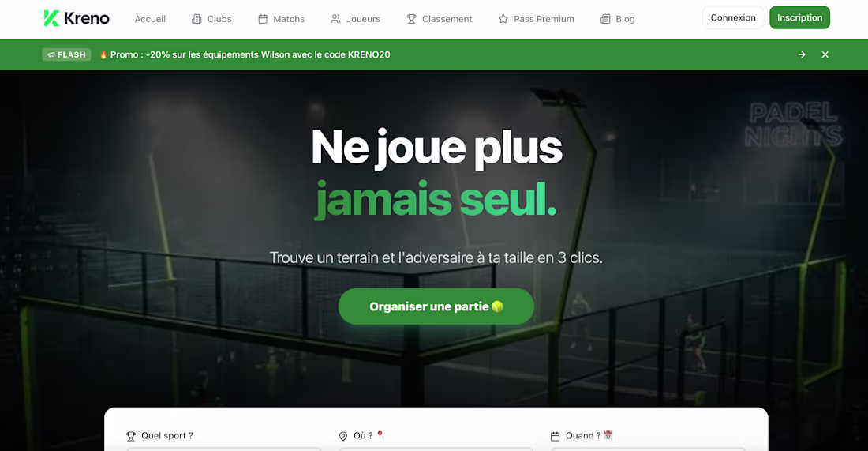
Task: Click the Quand calendar icon
Action: [x=556, y=436]
